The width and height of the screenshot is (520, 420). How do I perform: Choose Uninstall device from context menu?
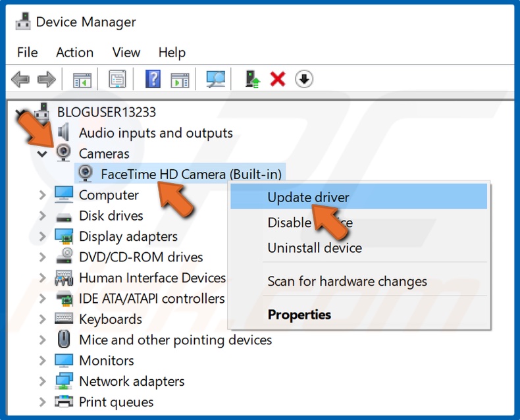tap(359, 248)
